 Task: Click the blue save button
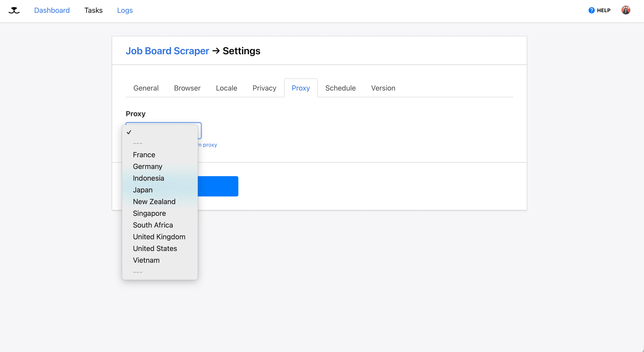218,186
